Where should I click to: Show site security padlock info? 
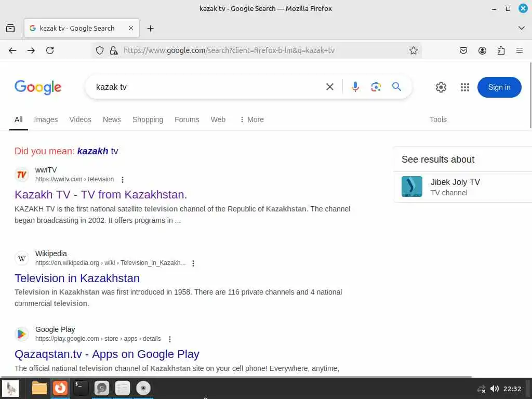point(114,50)
